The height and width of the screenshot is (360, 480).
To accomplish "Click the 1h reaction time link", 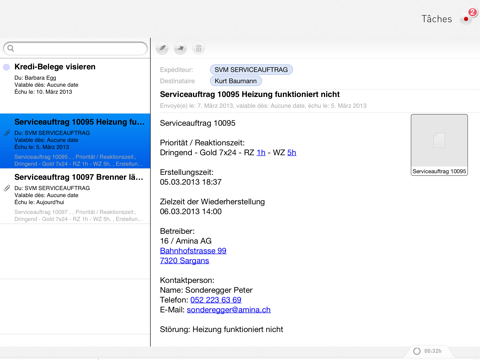I will [261, 153].
